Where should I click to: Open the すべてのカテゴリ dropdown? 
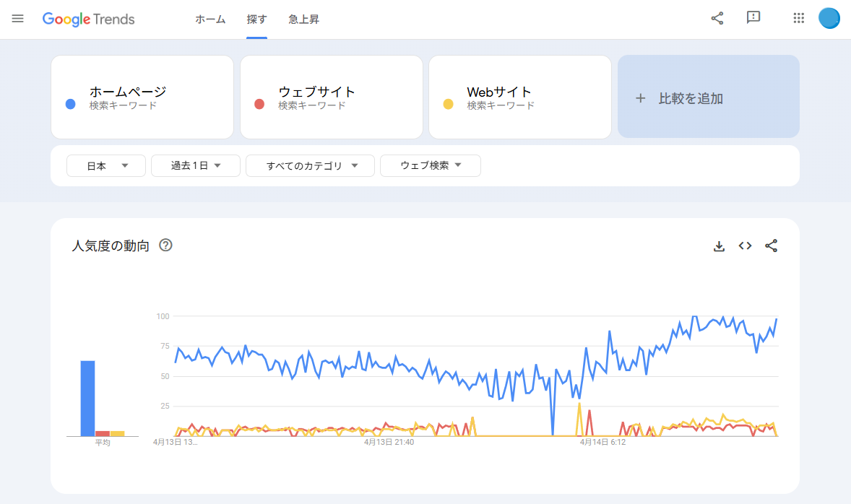(x=310, y=165)
